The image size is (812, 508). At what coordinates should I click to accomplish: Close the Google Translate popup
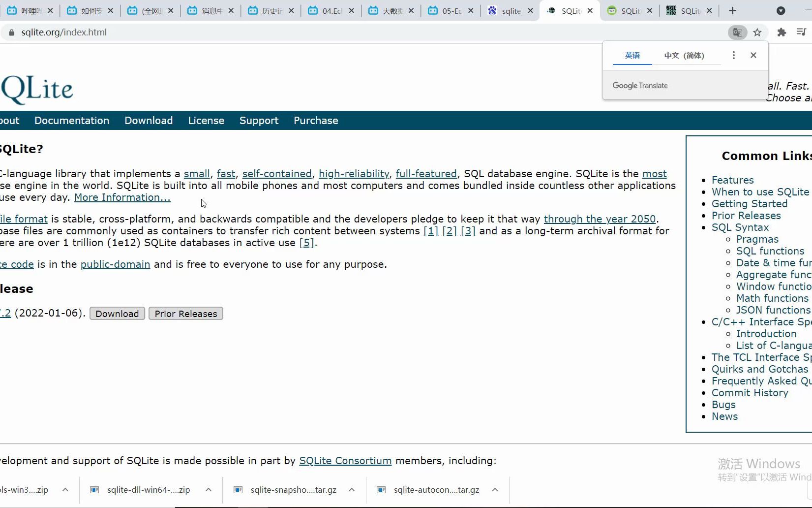point(753,55)
